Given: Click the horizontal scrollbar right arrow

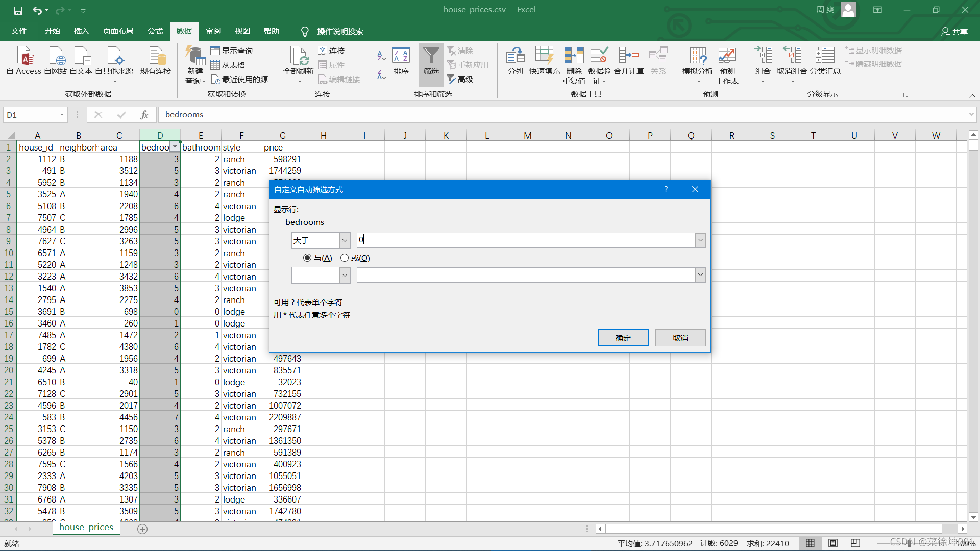Looking at the screenshot, I should [963, 529].
